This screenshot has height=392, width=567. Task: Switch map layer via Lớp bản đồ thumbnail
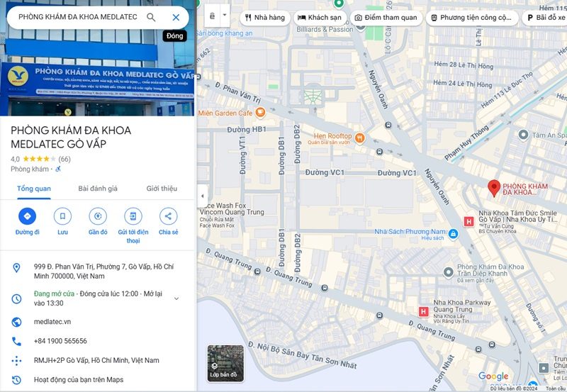coord(225,364)
